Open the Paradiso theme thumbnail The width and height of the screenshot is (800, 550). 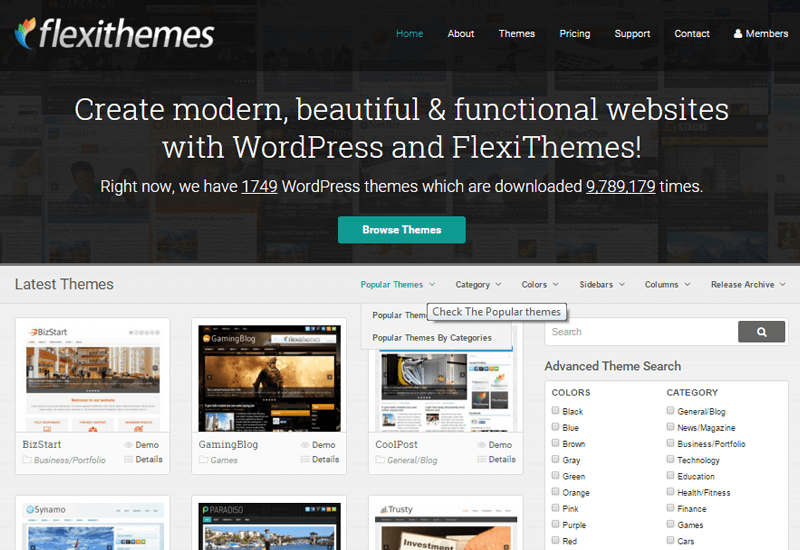pyautogui.click(x=269, y=526)
